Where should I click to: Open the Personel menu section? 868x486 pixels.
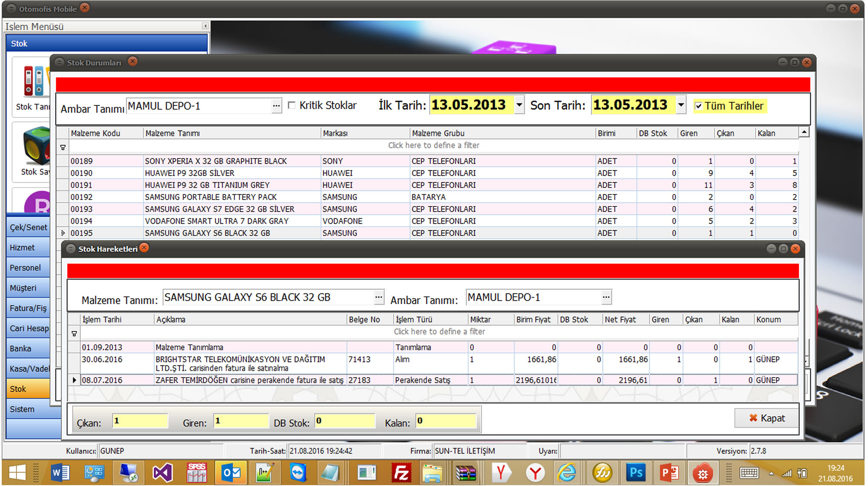tap(29, 268)
